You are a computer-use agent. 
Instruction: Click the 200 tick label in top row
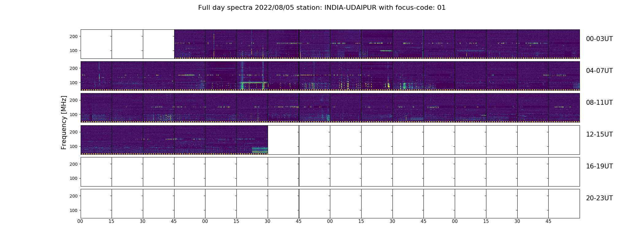[74, 36]
